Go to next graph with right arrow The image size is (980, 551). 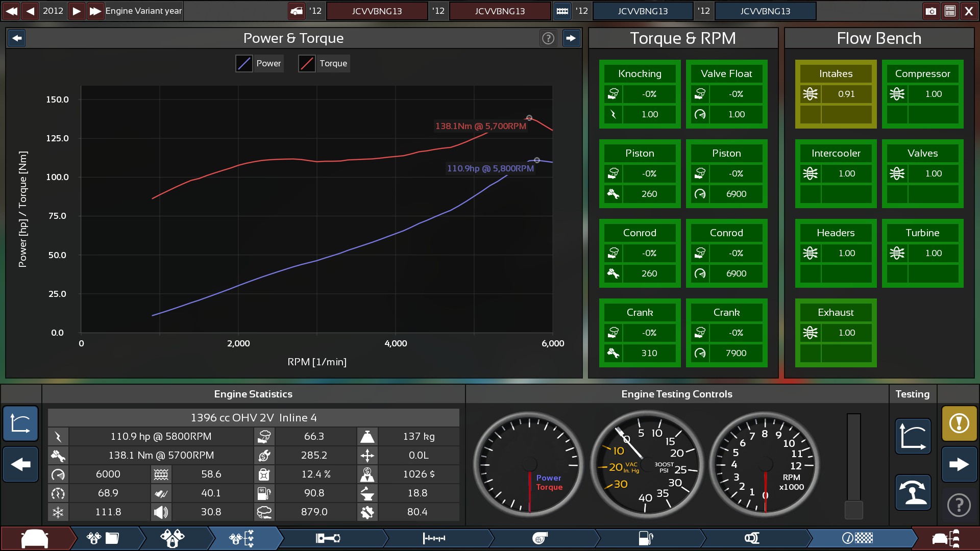[571, 38]
